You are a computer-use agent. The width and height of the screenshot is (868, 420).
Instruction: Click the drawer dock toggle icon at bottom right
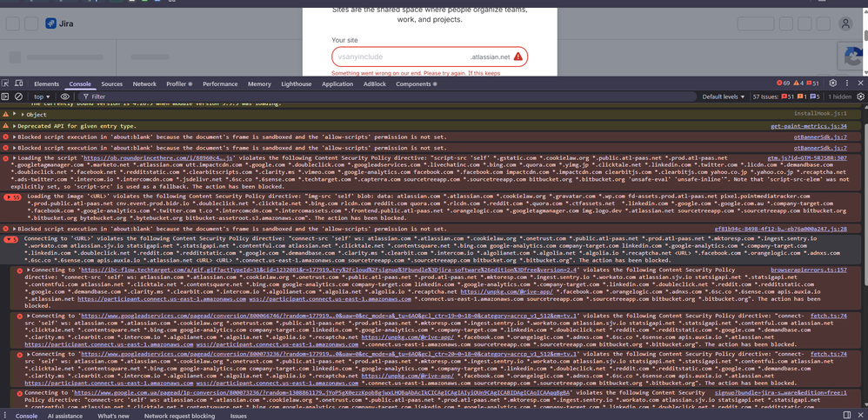[x=847, y=415]
